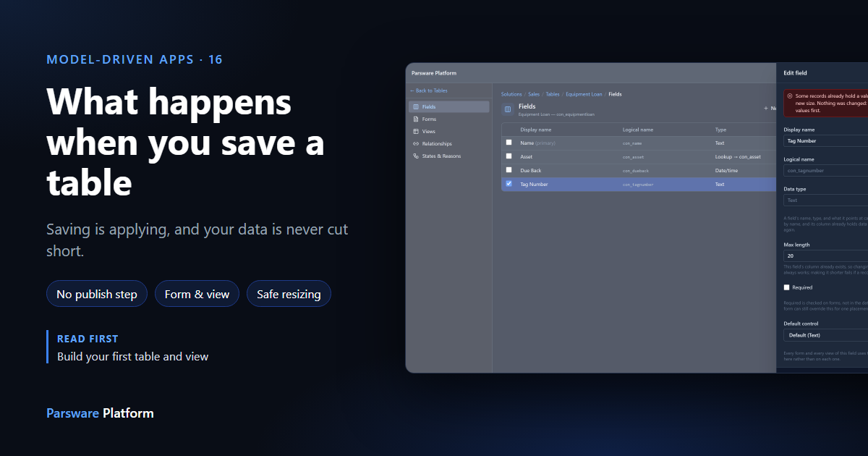Click the error icon in the red alert
The height and width of the screenshot is (456, 868).
point(790,96)
